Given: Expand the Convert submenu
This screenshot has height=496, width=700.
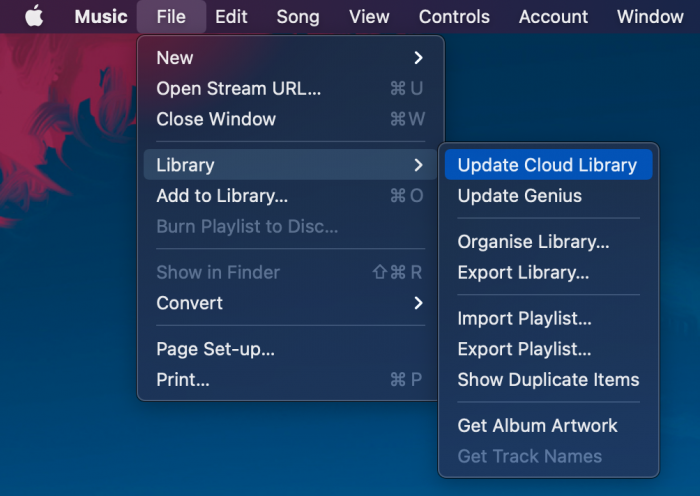Looking at the screenshot, I should pos(290,303).
